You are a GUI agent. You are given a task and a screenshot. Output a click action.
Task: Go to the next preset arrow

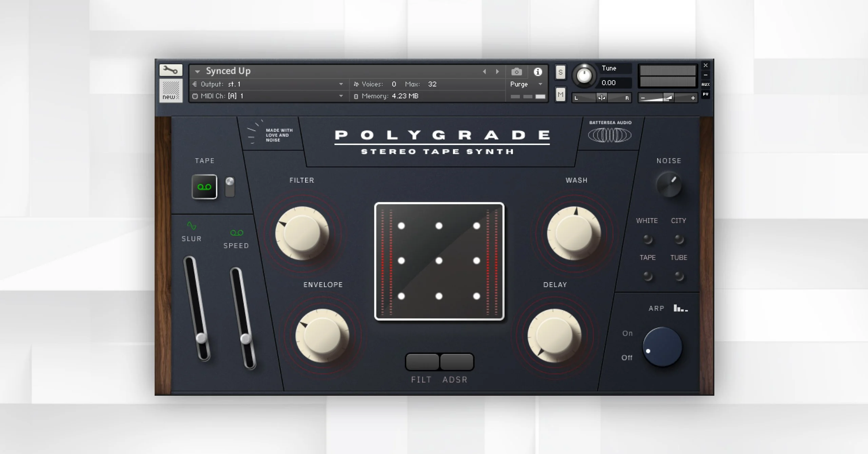tap(497, 72)
